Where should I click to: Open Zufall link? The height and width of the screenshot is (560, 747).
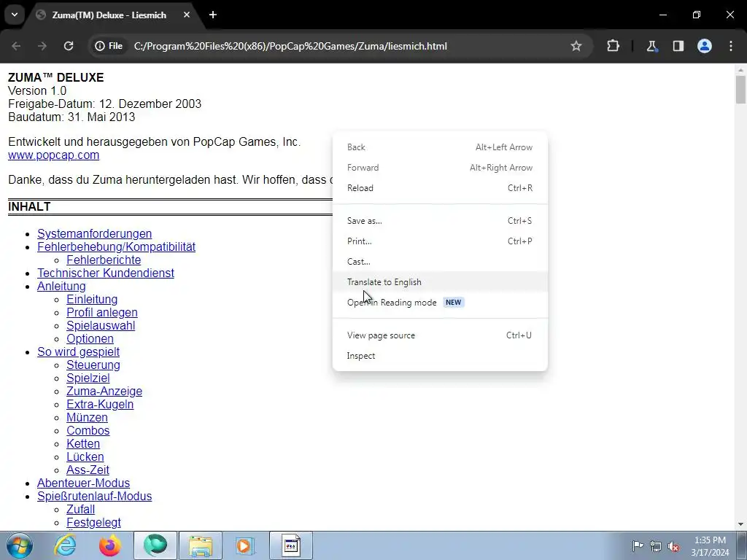(x=80, y=509)
